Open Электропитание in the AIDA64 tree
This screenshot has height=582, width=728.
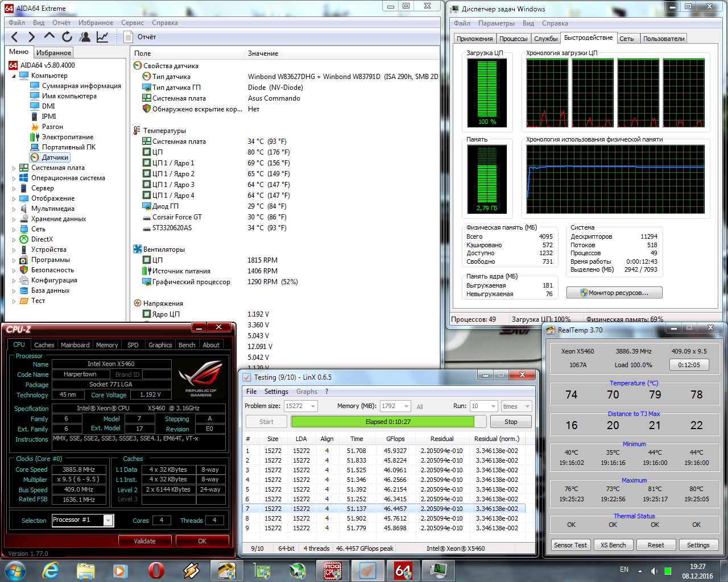(x=68, y=137)
